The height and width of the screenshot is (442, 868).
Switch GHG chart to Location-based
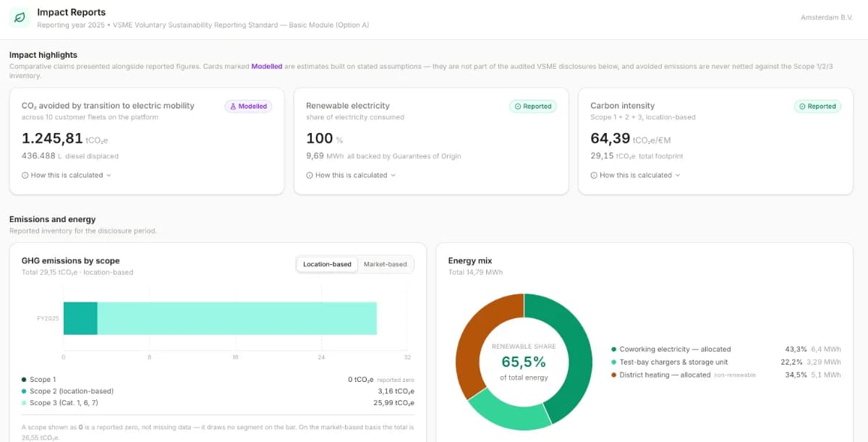(x=327, y=264)
